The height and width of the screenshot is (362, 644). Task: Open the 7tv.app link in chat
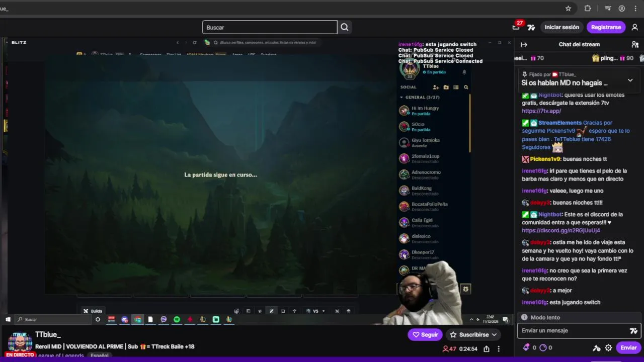[541, 111]
